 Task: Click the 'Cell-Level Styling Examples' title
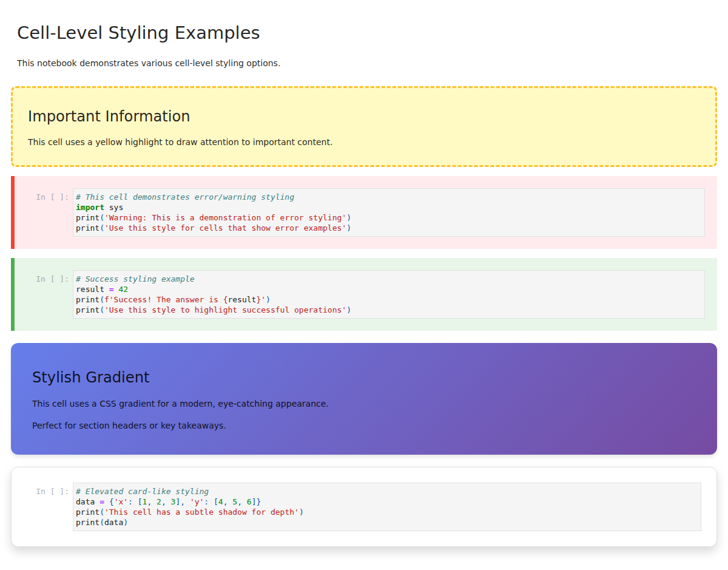click(138, 33)
